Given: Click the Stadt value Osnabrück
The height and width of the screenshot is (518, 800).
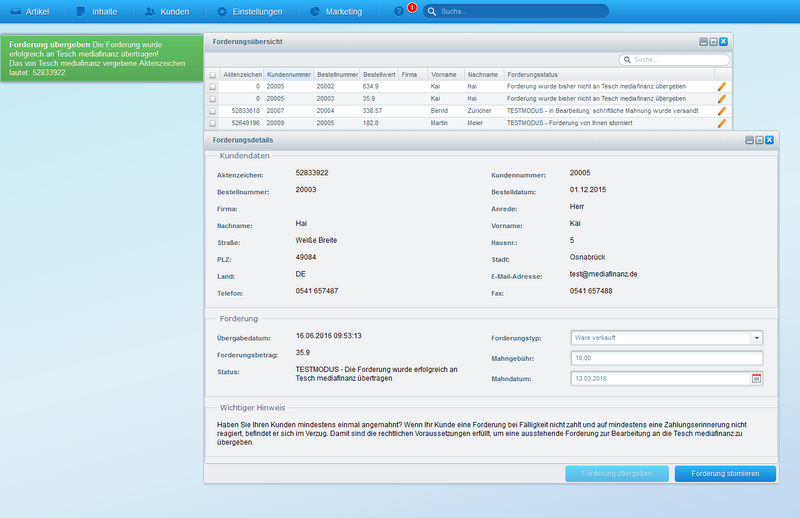Looking at the screenshot, I should coord(587,257).
